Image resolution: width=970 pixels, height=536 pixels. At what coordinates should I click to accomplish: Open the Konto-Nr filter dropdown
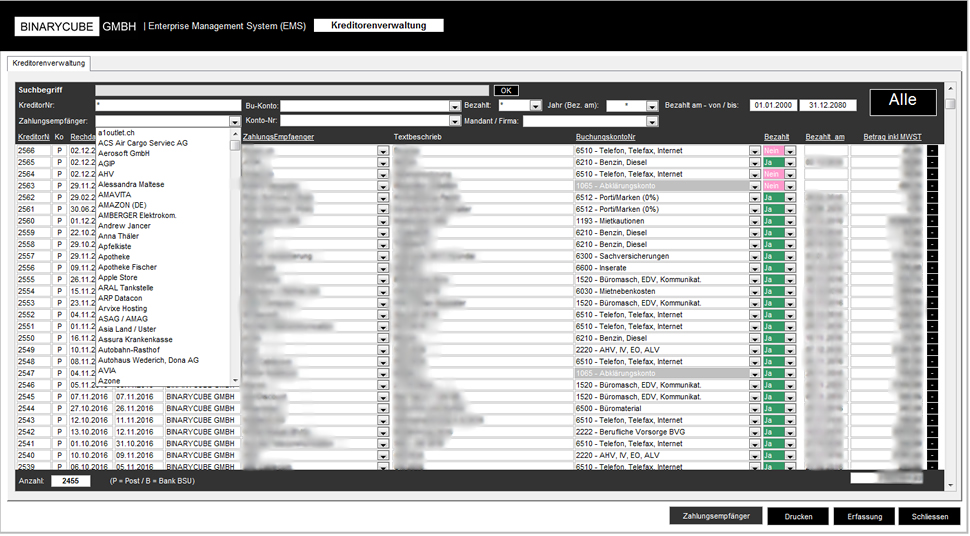click(x=454, y=121)
